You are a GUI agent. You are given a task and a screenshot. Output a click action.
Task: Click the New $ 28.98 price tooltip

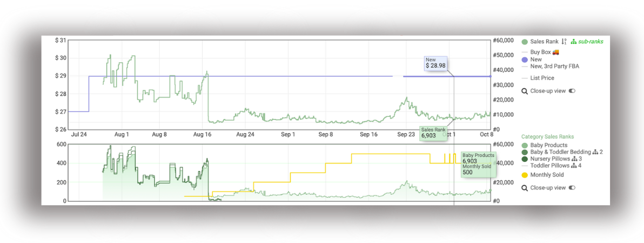pyautogui.click(x=435, y=63)
